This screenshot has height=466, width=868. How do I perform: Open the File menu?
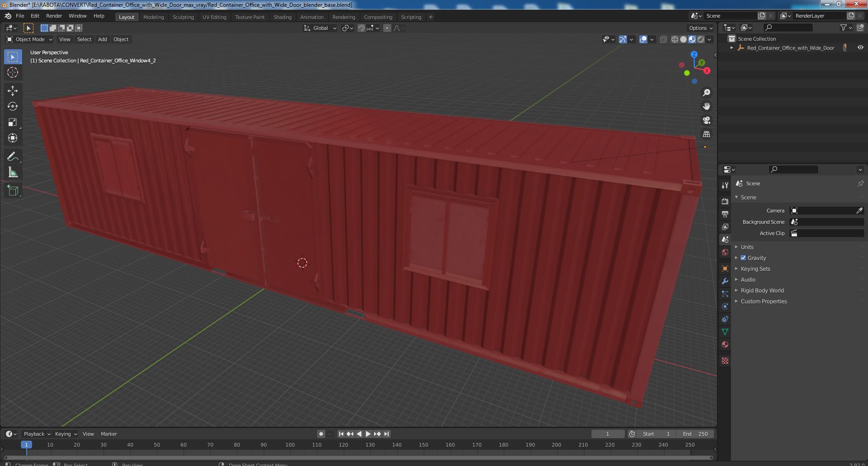[20, 16]
